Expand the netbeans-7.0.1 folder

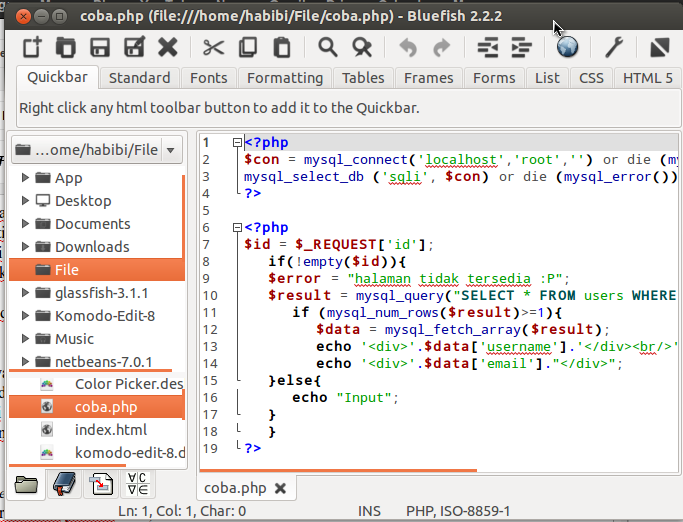pyautogui.click(x=25, y=362)
